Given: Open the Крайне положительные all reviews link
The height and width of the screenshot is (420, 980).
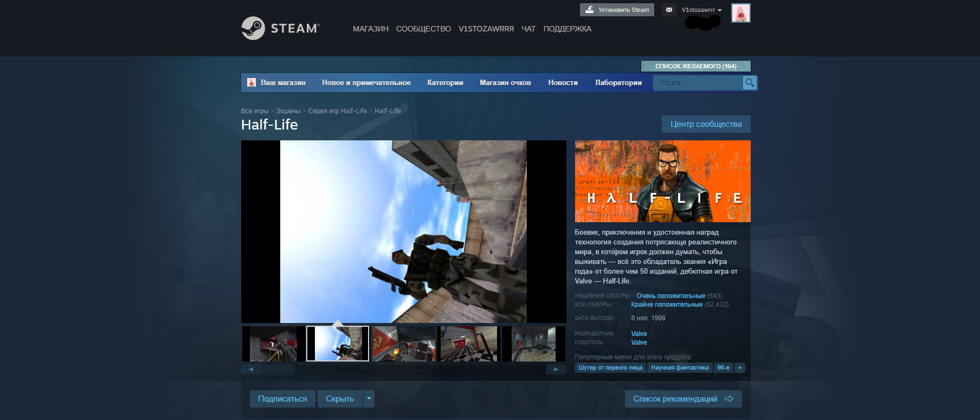Looking at the screenshot, I should tap(667, 305).
